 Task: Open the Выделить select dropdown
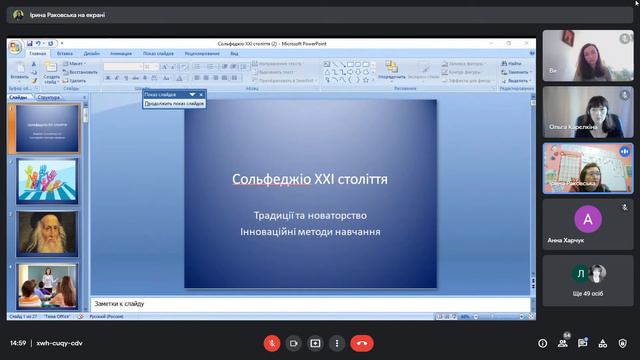(x=517, y=81)
